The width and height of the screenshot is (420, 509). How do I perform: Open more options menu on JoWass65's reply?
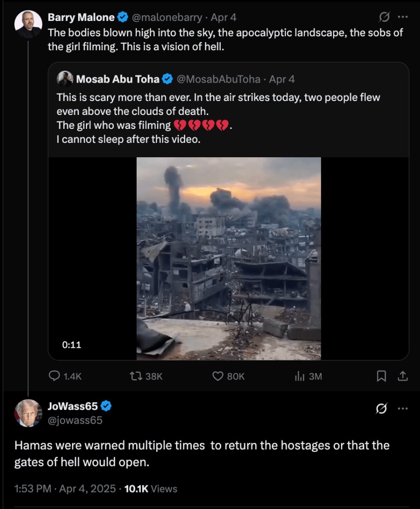pos(403,408)
